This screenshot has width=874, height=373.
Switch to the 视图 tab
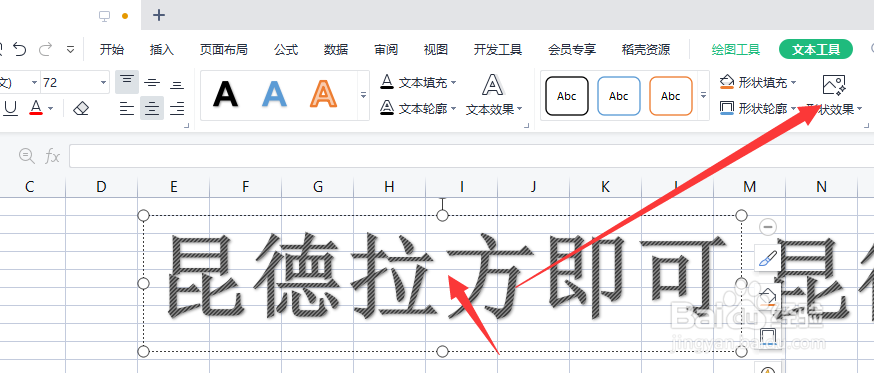click(435, 50)
